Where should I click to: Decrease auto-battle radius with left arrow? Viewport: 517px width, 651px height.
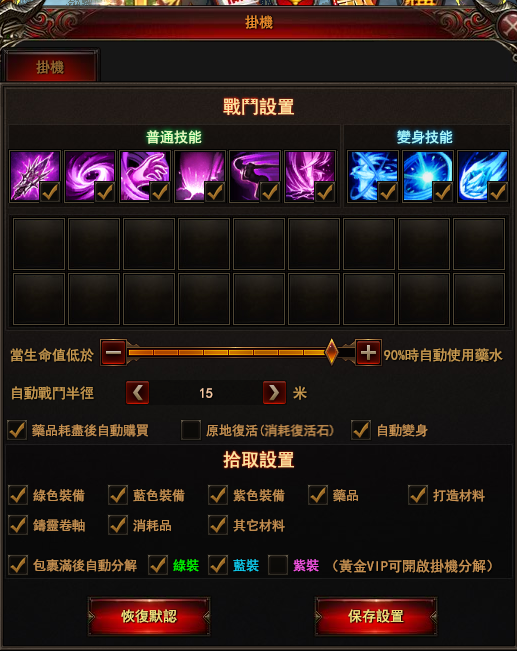137,392
